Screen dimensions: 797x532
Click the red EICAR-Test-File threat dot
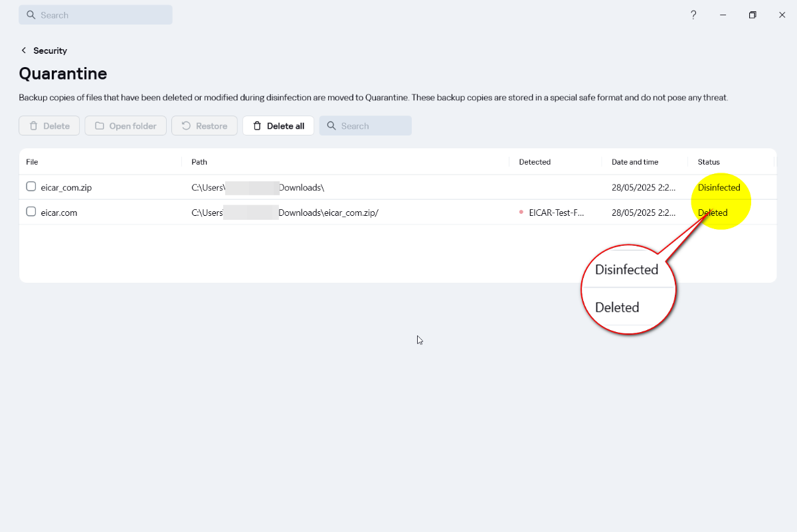pyautogui.click(x=521, y=213)
